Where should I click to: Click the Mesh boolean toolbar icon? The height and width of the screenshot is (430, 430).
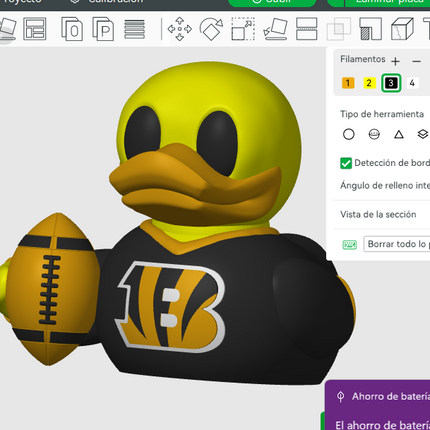click(339, 29)
